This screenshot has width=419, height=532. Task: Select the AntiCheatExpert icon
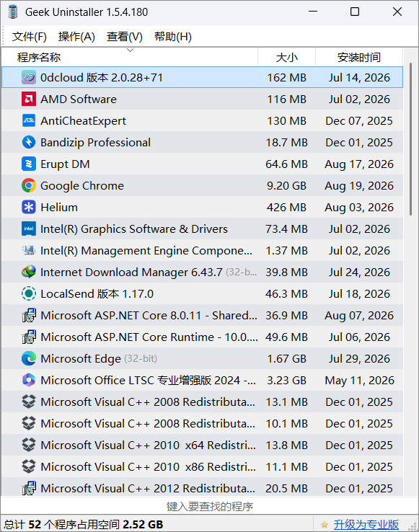[x=29, y=121]
